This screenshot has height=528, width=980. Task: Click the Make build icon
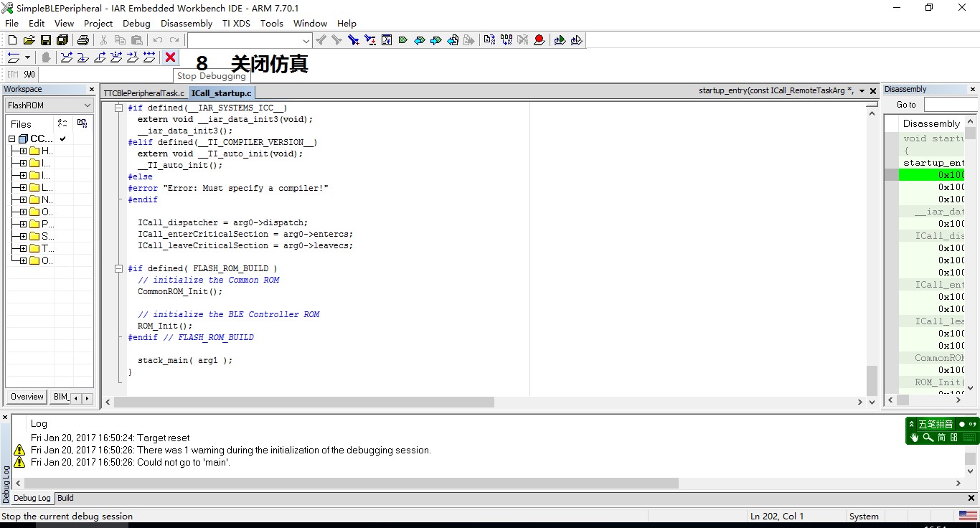tap(507, 40)
